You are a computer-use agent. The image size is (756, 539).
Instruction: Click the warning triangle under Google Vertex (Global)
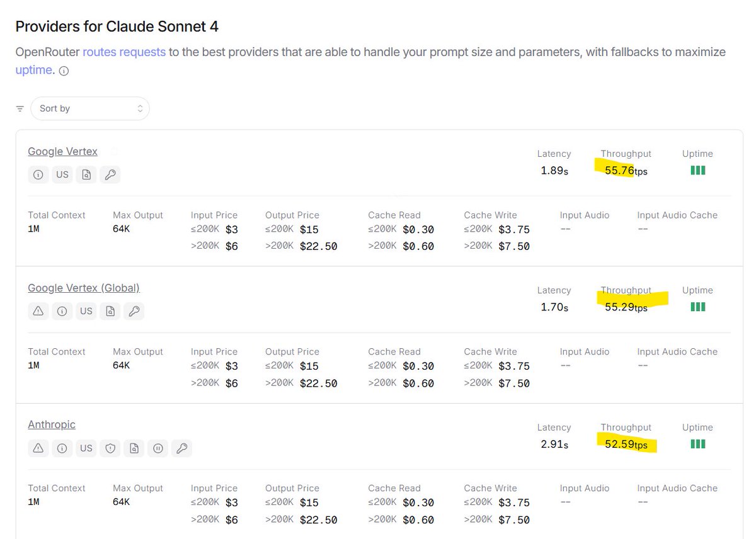38,311
